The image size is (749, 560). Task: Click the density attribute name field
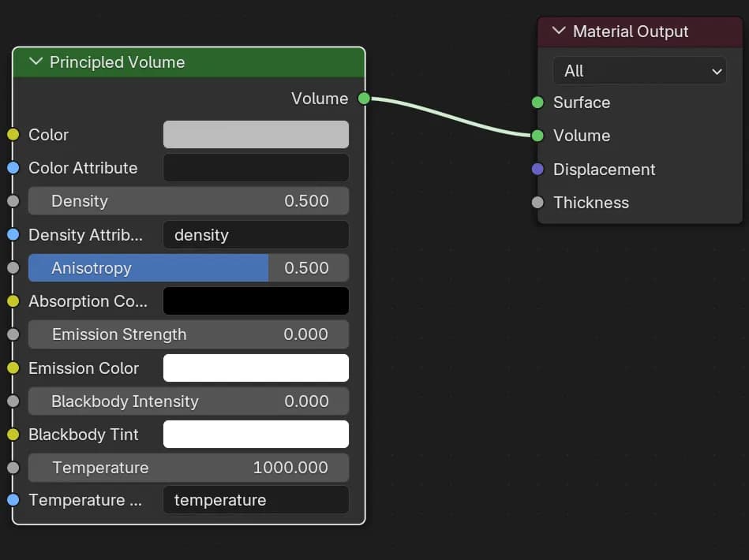click(256, 235)
